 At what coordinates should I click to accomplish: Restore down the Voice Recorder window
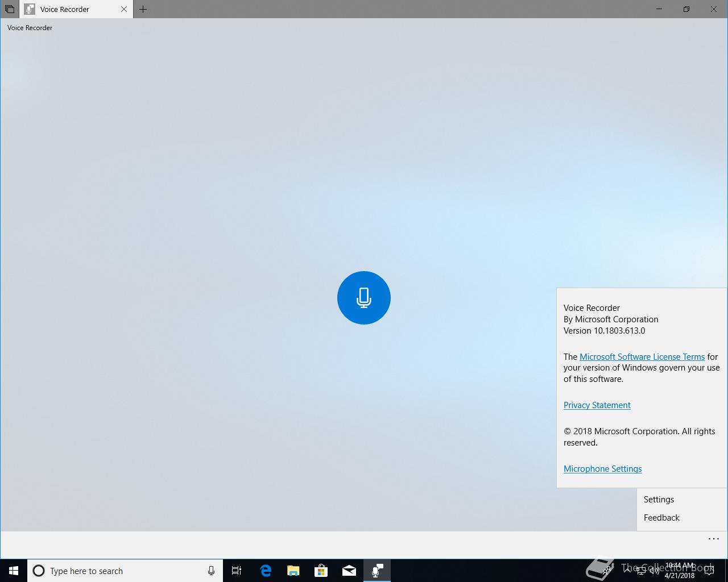(x=686, y=9)
